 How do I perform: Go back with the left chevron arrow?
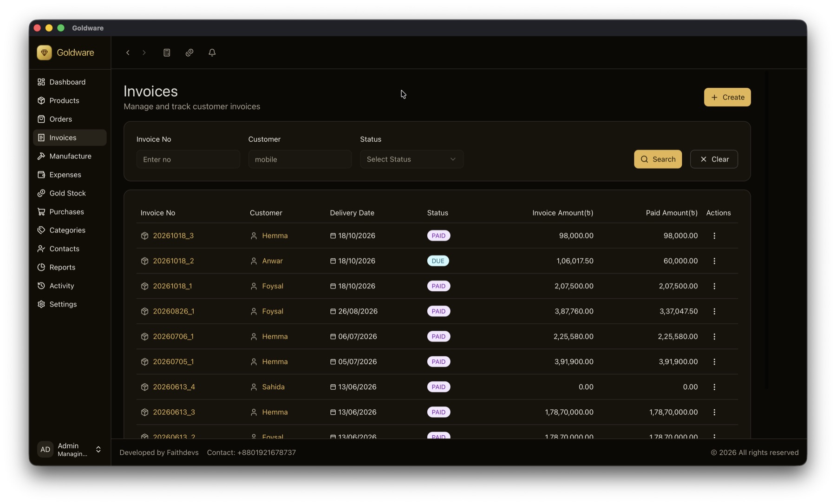coord(128,52)
